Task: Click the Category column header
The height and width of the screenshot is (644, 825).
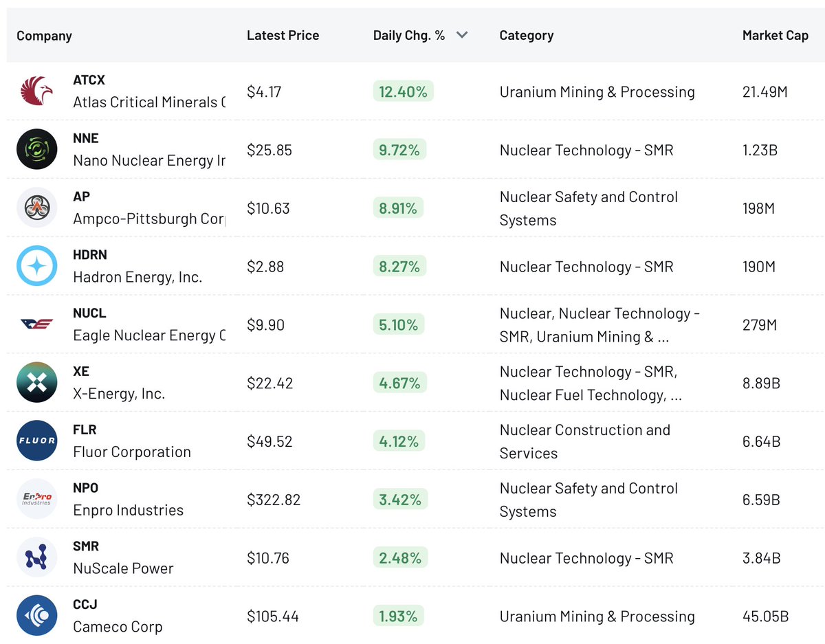Action: [526, 35]
